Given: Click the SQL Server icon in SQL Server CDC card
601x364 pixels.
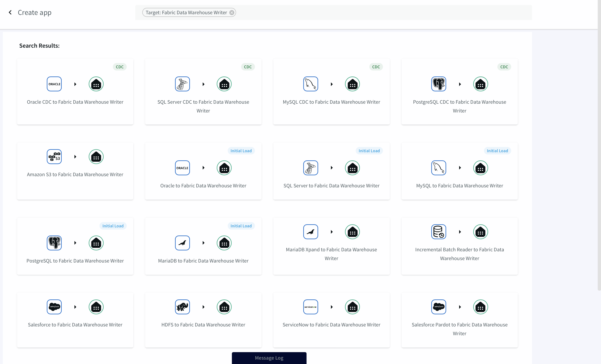Looking at the screenshot, I should 182,84.
